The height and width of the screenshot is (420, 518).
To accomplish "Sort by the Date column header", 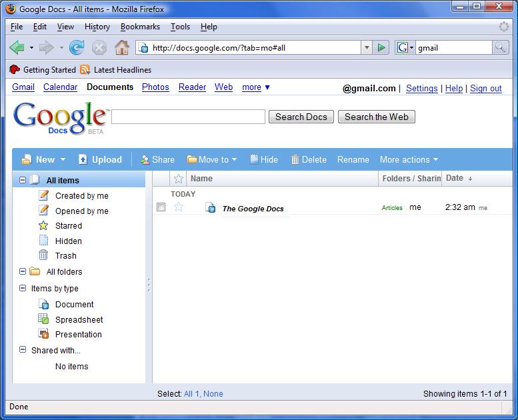I will tap(459, 178).
